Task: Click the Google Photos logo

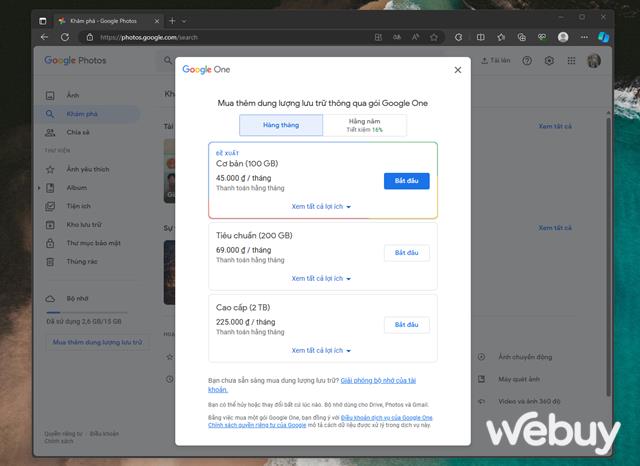Action: [75, 60]
